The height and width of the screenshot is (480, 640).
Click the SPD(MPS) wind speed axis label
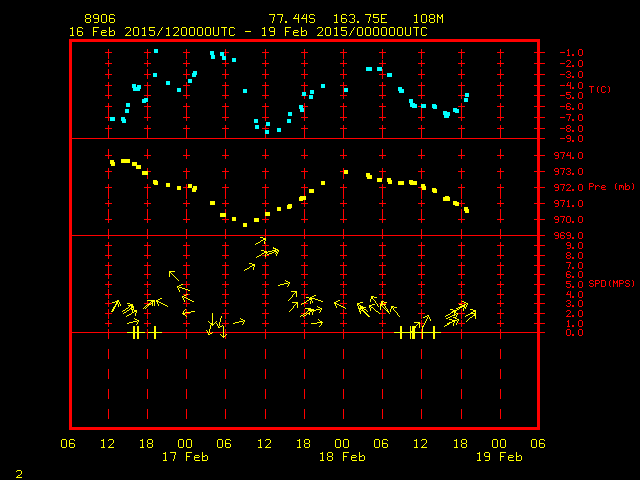[611, 283]
